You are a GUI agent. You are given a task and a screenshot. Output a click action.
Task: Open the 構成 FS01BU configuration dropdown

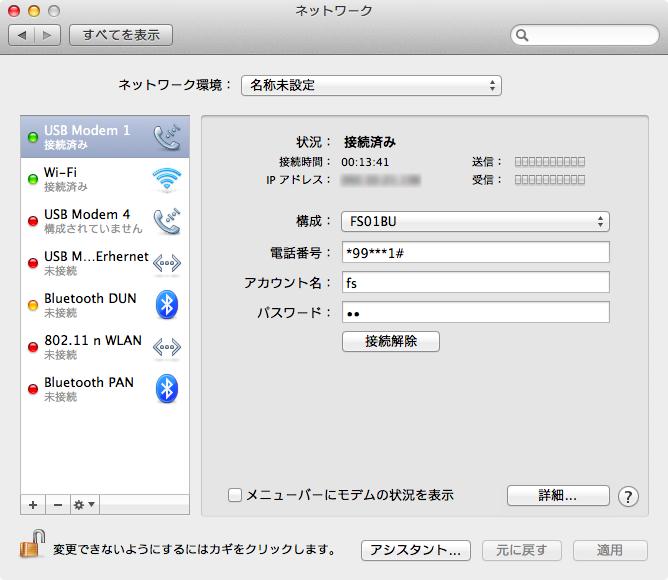click(475, 222)
